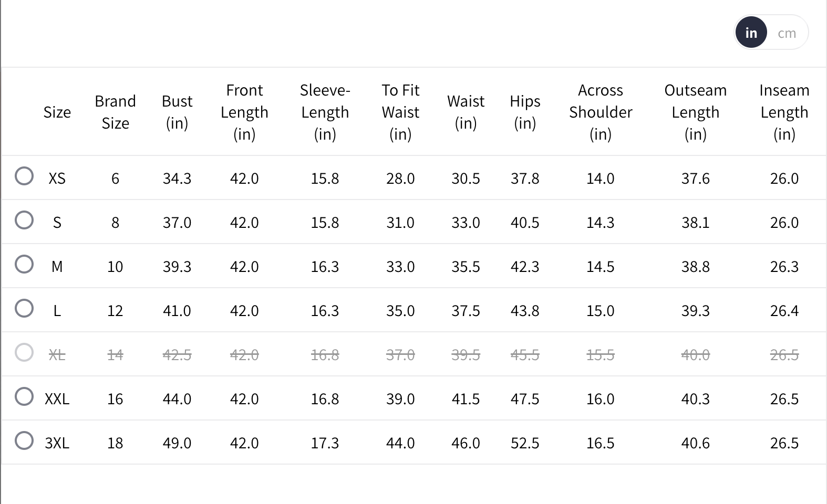Select the XS size radio button
Screen dimensions: 827x504
pos(24,176)
